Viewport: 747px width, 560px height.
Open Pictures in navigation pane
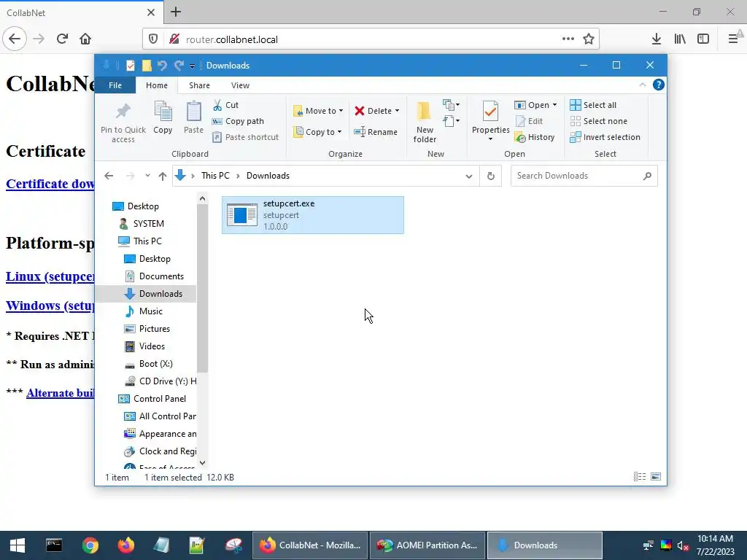154,329
